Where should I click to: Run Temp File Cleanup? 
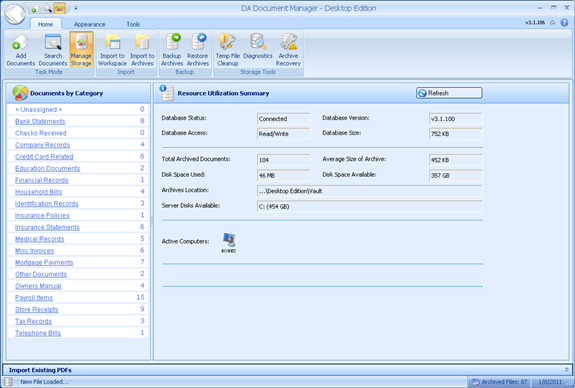228,50
